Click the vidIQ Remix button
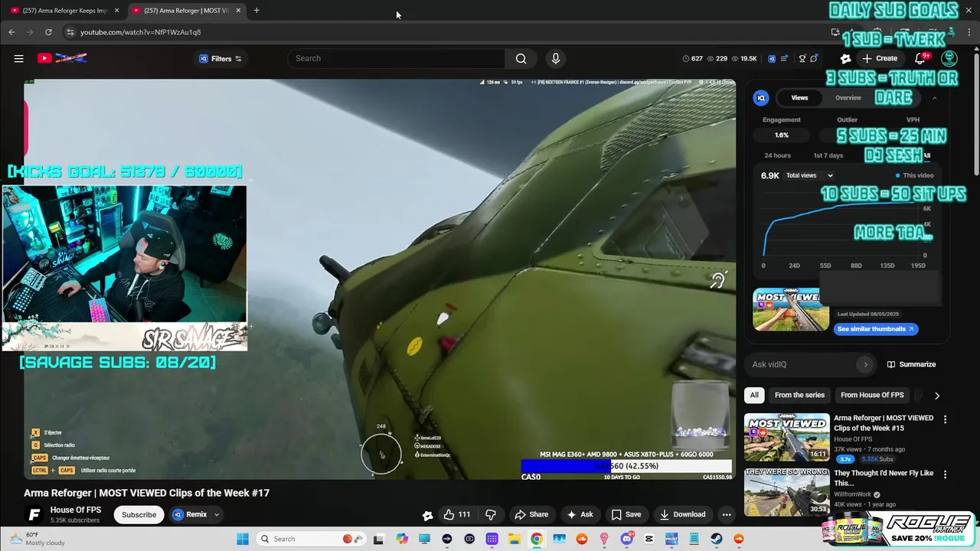980x551 pixels. (190, 514)
